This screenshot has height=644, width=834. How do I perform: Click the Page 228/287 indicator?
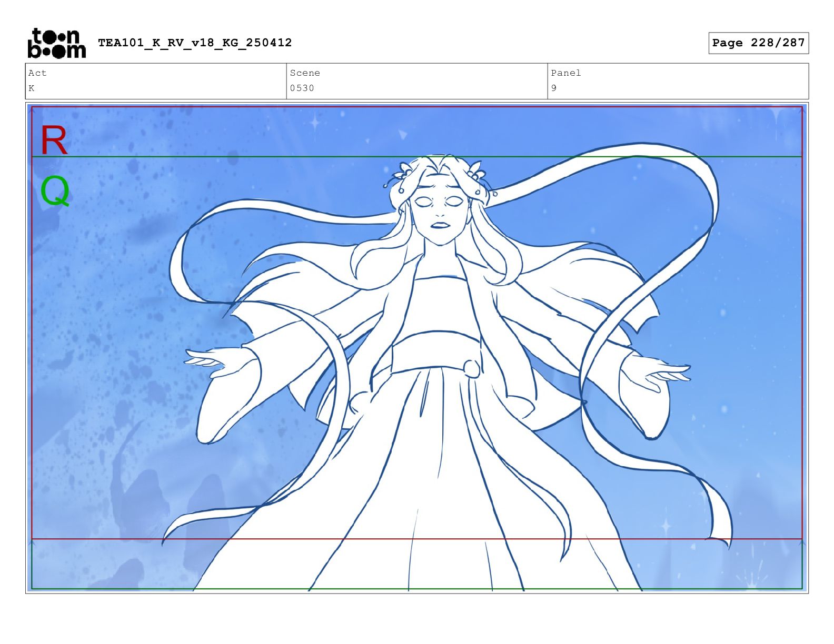[x=758, y=43]
